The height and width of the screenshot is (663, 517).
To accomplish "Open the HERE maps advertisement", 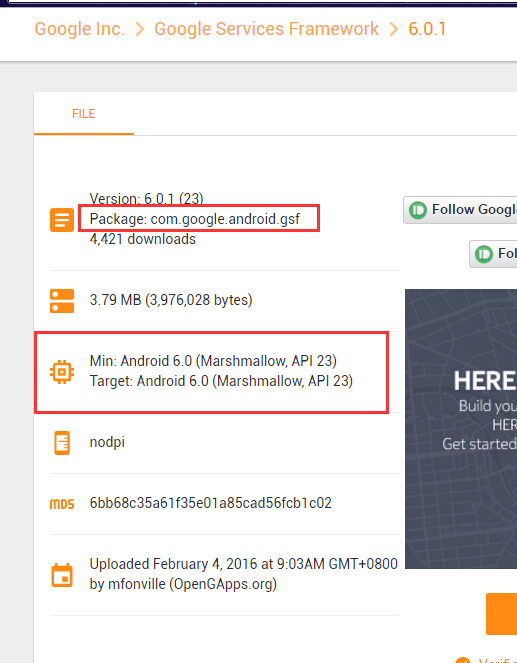I will click(461, 429).
